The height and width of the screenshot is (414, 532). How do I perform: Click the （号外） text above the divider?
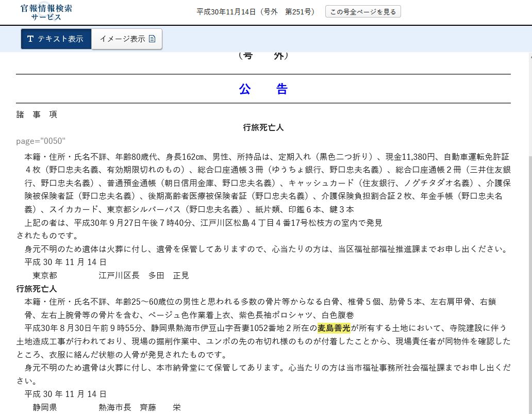[x=263, y=56]
